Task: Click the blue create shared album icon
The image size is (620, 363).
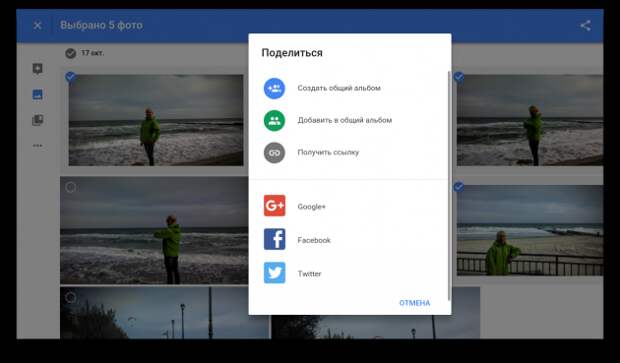Action: coord(274,88)
